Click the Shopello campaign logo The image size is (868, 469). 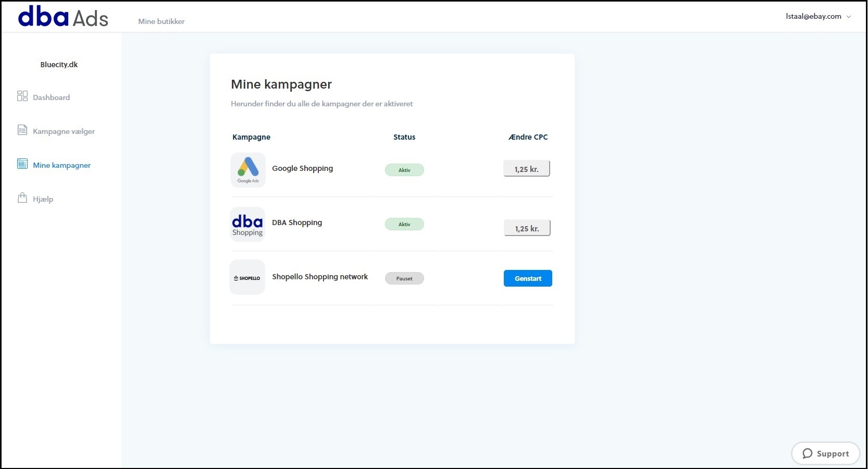[x=247, y=277]
